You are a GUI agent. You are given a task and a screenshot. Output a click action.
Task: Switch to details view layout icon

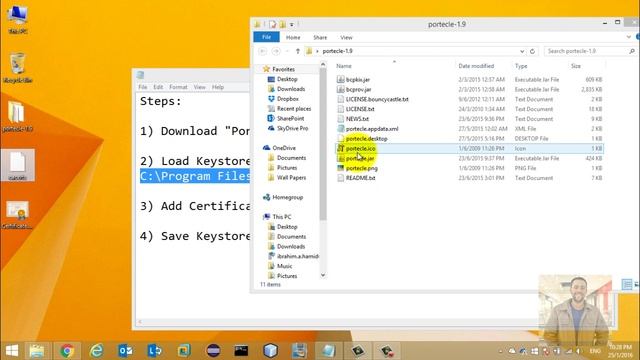tap(627, 284)
